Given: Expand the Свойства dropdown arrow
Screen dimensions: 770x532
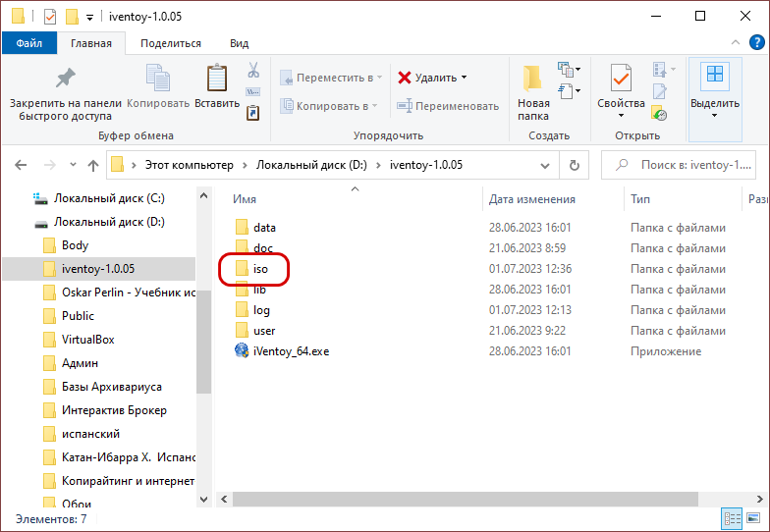Looking at the screenshot, I should click(621, 116).
